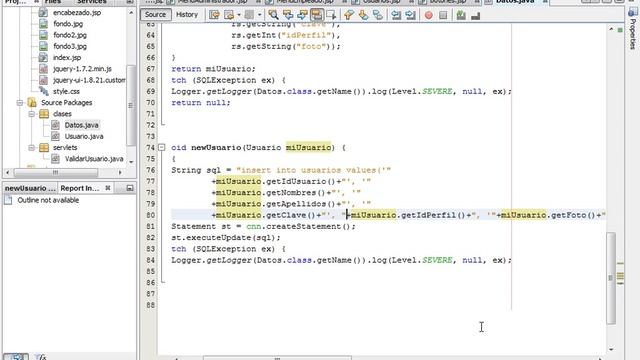Toggle Rectangular Selection mode icon
Screen dimensions: 640x360
[331, 15]
